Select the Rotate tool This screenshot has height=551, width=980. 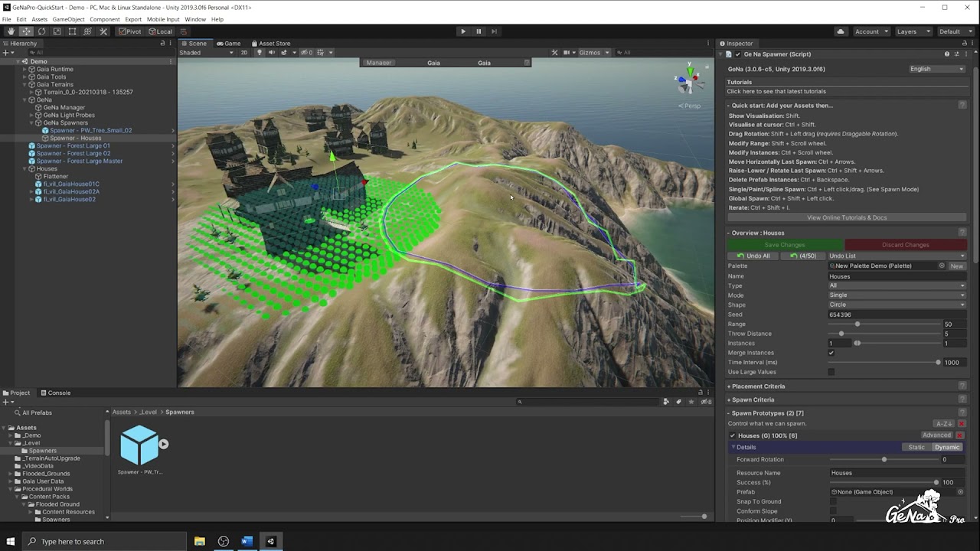[x=41, y=31]
